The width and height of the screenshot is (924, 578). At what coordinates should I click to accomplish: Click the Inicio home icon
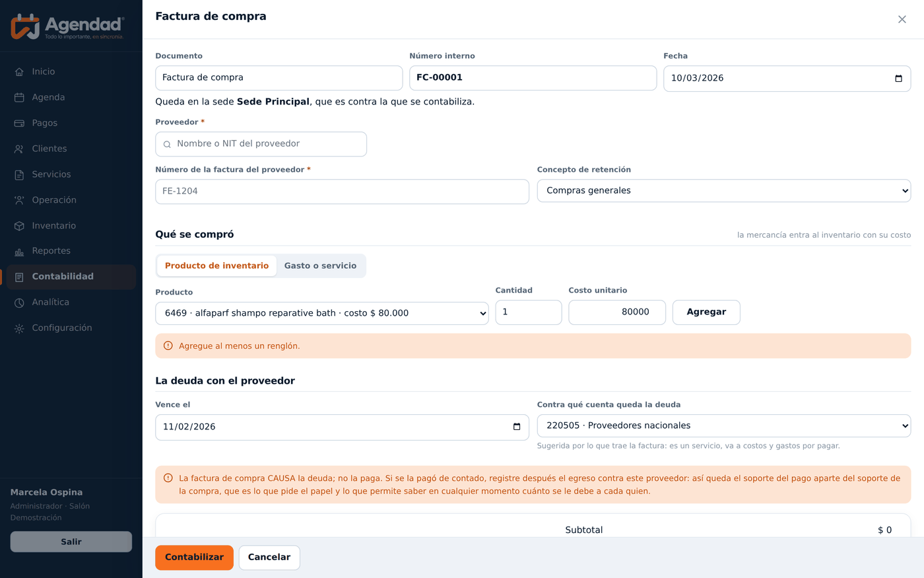pyautogui.click(x=19, y=72)
